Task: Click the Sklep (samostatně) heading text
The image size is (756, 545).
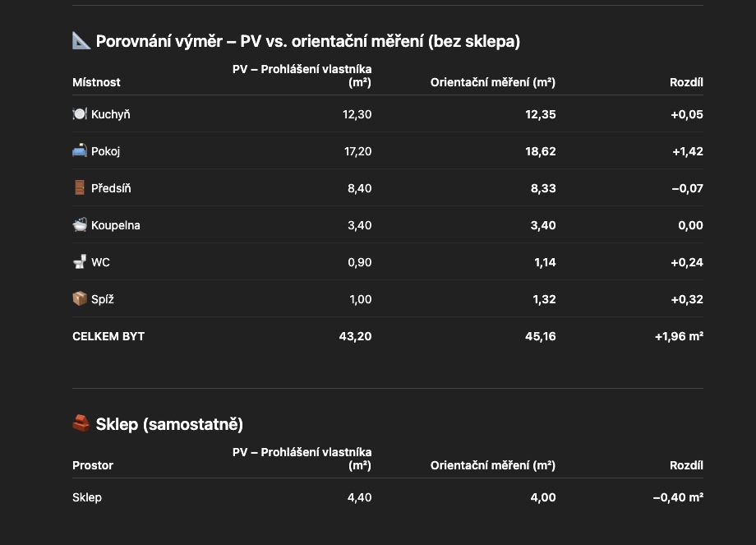Action: pos(169,424)
